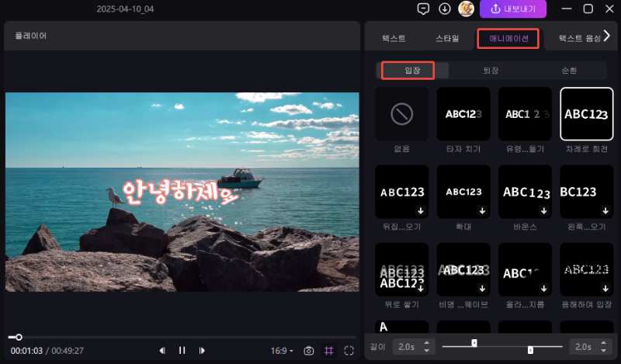Click the 길이 duration label

tap(377, 347)
